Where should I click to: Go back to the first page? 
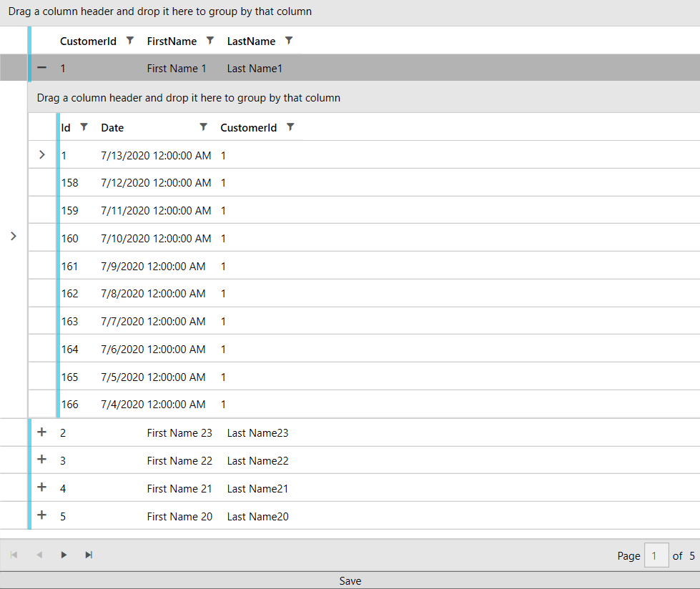tap(13, 554)
